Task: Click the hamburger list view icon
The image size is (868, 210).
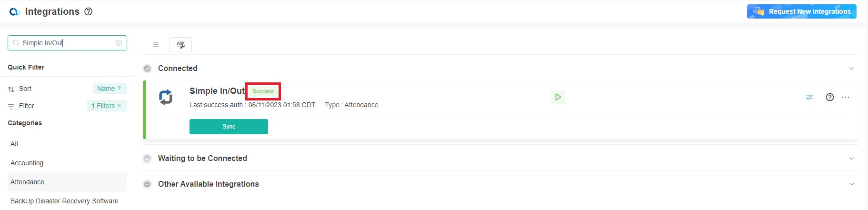Action: tap(156, 45)
